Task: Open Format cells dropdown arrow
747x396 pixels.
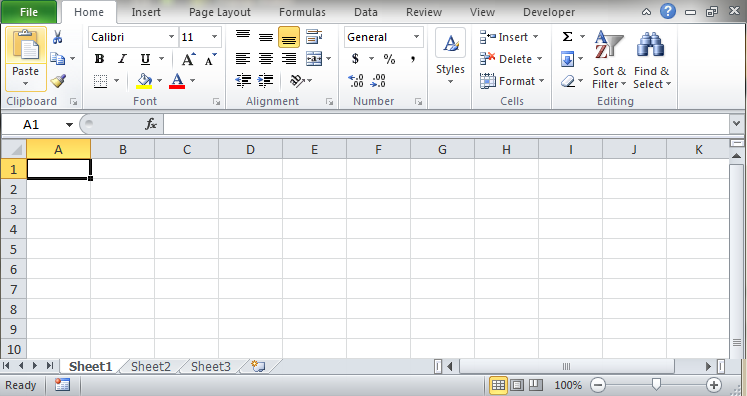Action: pyautogui.click(x=542, y=81)
